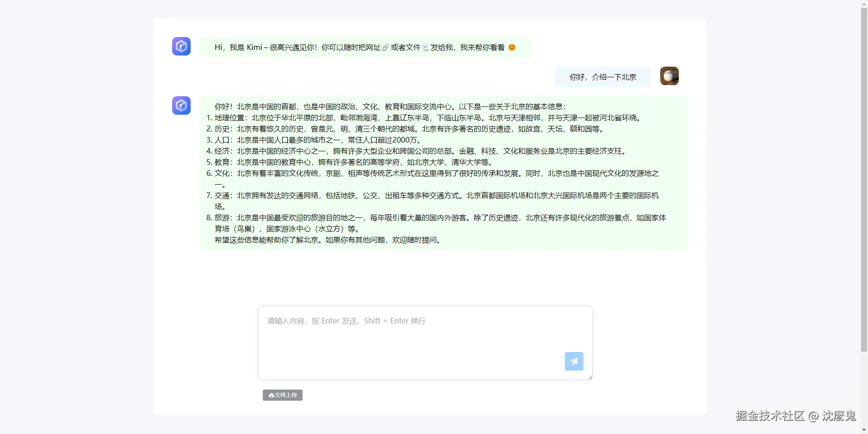Click the down arrow below the scrollbar
The image size is (868, 434).
coord(864,430)
